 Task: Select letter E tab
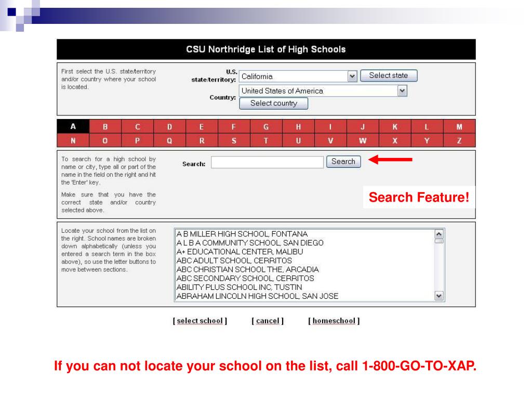[202, 127]
